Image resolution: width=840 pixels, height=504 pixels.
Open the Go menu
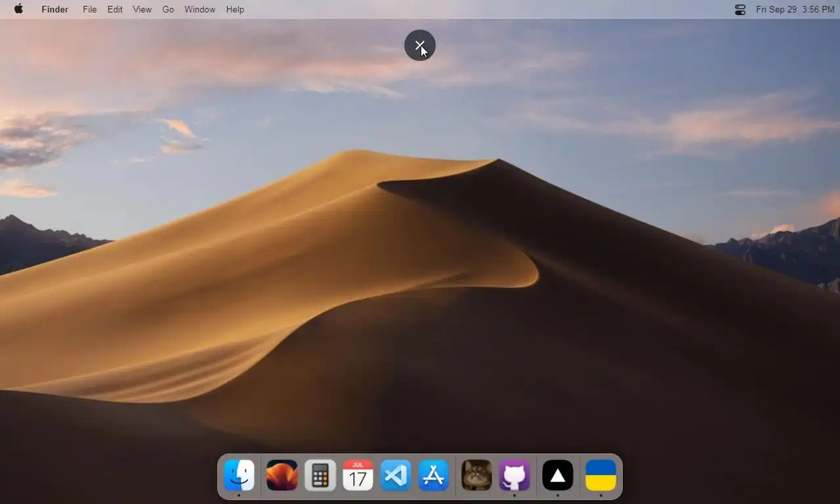(x=168, y=9)
